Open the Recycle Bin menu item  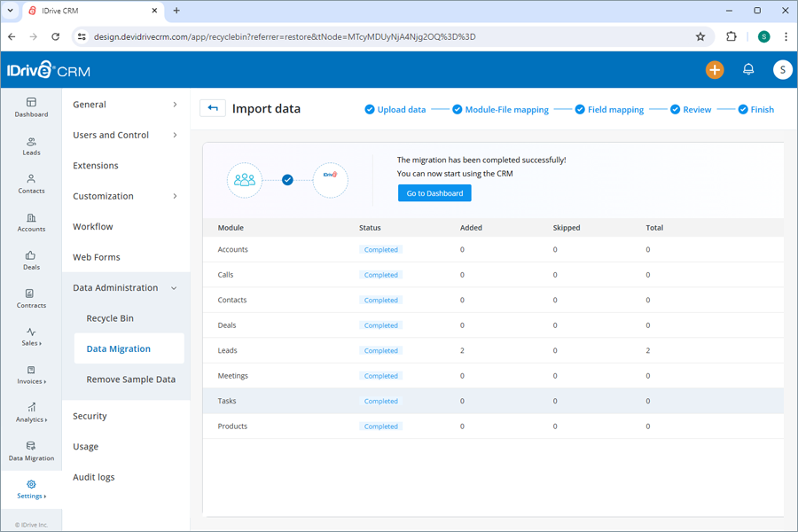tap(110, 317)
